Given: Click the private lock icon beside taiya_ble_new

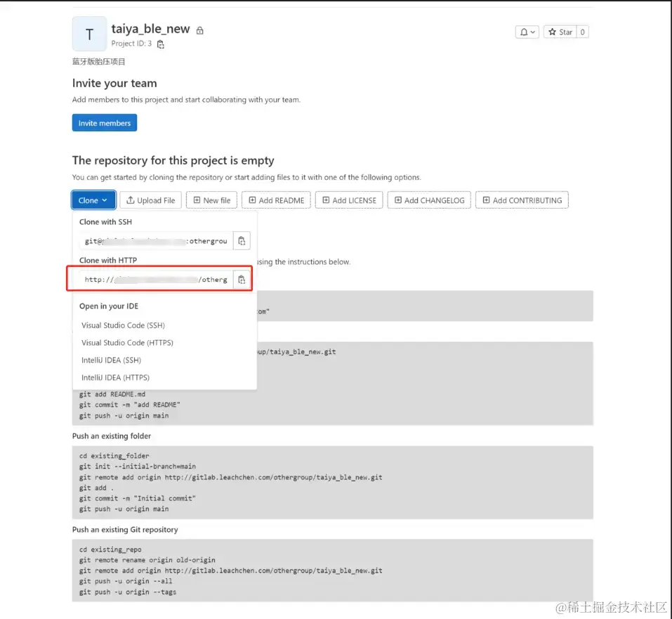Looking at the screenshot, I should click(199, 30).
